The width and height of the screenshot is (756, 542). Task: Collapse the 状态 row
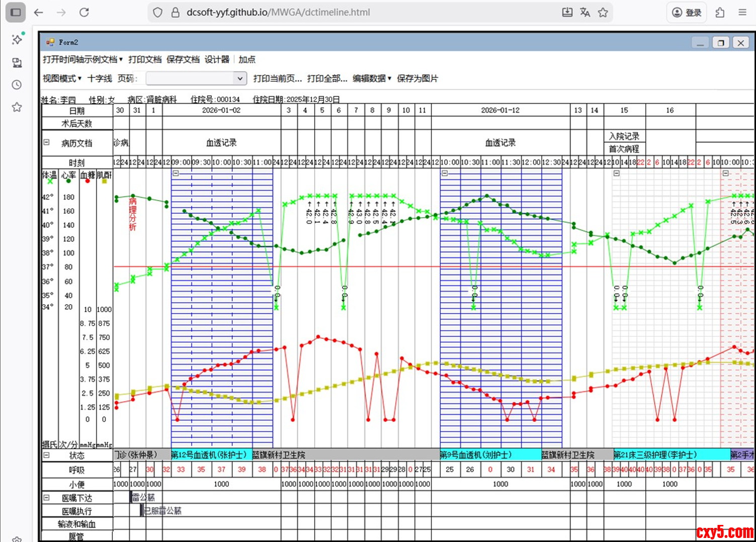coord(46,455)
